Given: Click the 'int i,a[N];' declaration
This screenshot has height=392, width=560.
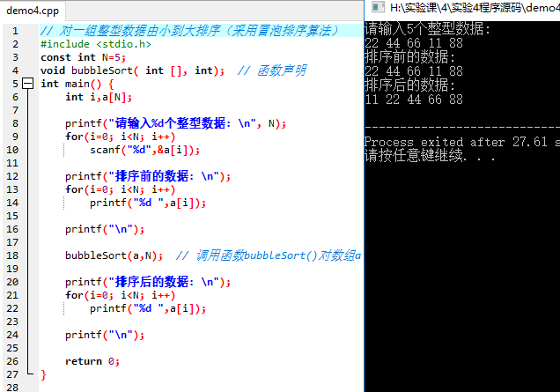Looking at the screenshot, I should tap(99, 97).
